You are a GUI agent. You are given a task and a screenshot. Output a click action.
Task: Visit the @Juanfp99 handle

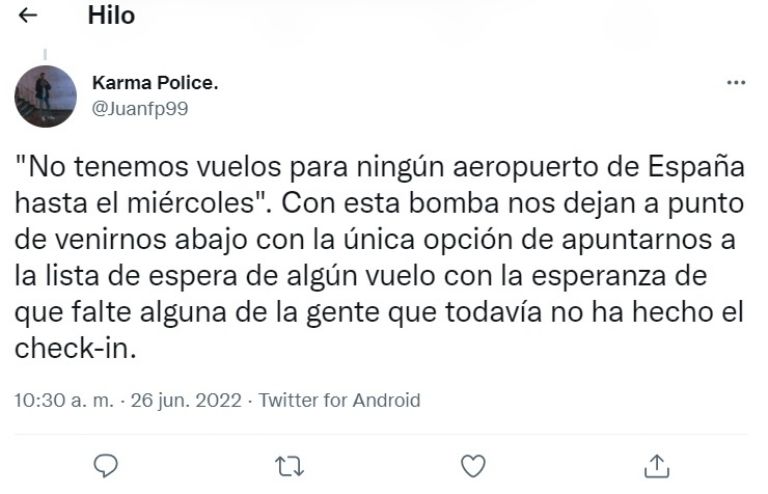pyautogui.click(x=138, y=108)
